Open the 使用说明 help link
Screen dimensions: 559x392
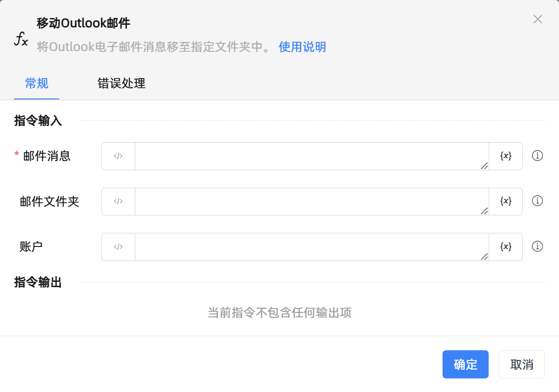coord(302,47)
